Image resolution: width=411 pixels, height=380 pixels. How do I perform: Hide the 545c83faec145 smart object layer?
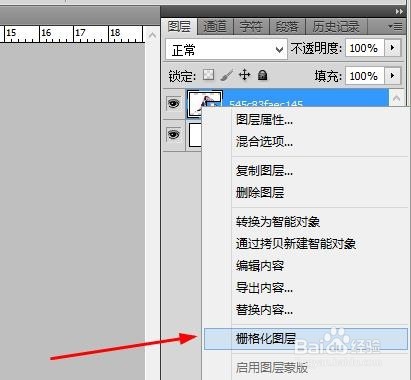173,104
